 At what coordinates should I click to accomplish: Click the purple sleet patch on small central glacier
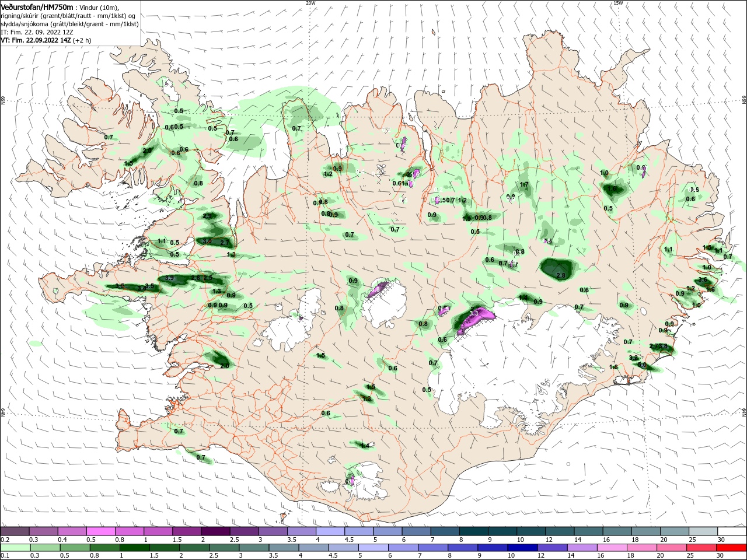click(x=377, y=290)
